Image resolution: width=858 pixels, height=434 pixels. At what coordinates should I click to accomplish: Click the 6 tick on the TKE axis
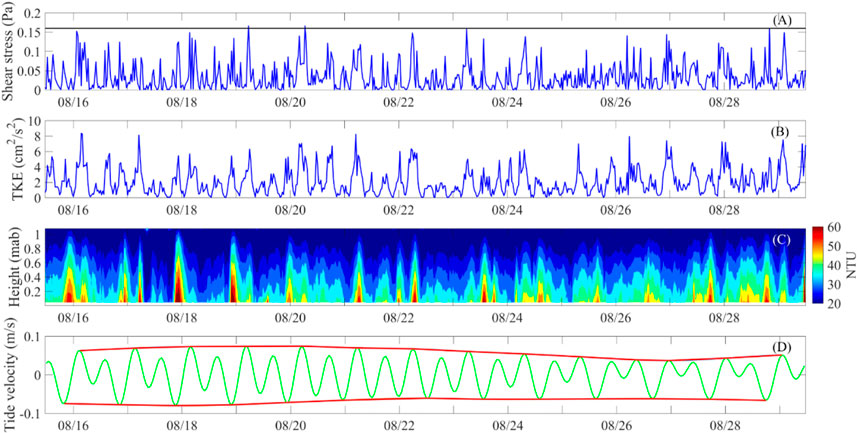(38, 152)
